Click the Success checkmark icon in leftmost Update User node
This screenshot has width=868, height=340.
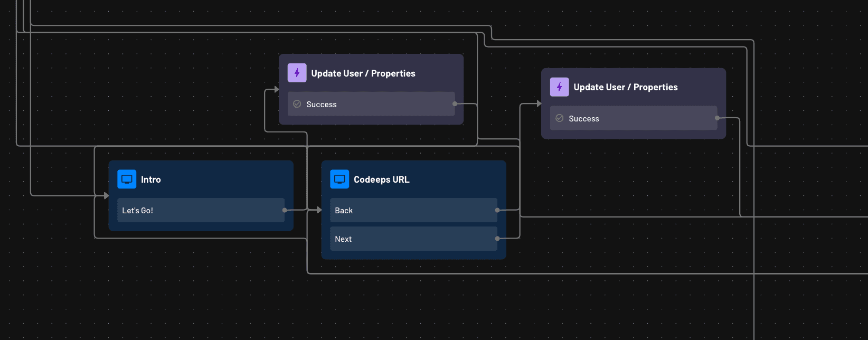297,104
